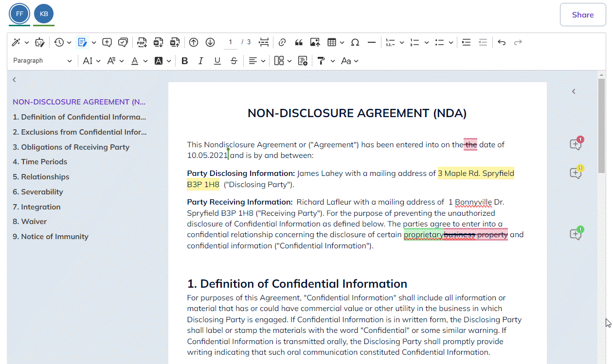
Task: Toggle italic formatting
Action: [x=200, y=61]
